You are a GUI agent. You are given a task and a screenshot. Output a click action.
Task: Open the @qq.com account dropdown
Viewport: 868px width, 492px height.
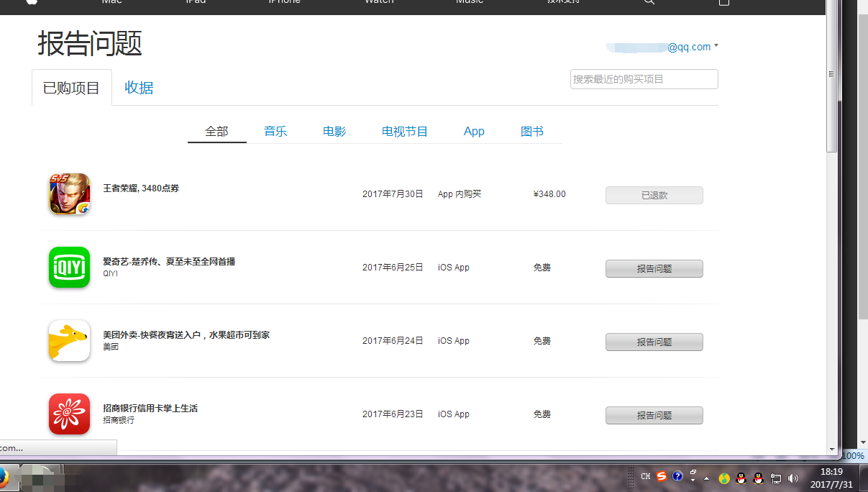(x=662, y=47)
